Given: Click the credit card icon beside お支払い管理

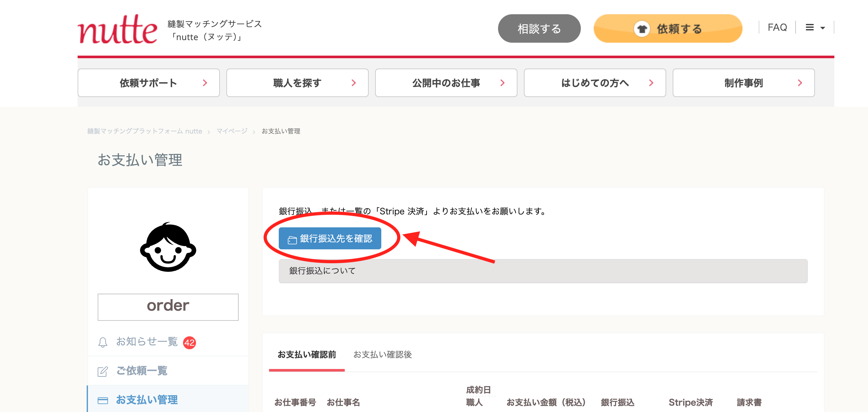Looking at the screenshot, I should pyautogui.click(x=103, y=400).
